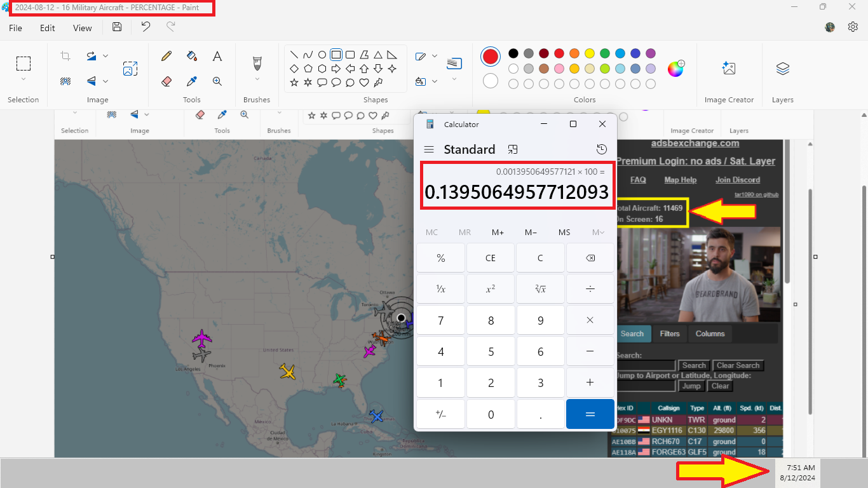Open the View menu
This screenshot has width=868, height=488.
click(83, 28)
